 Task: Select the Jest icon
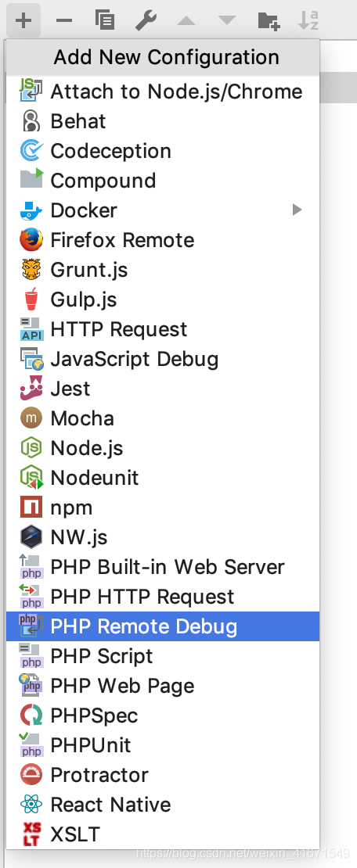(31, 389)
